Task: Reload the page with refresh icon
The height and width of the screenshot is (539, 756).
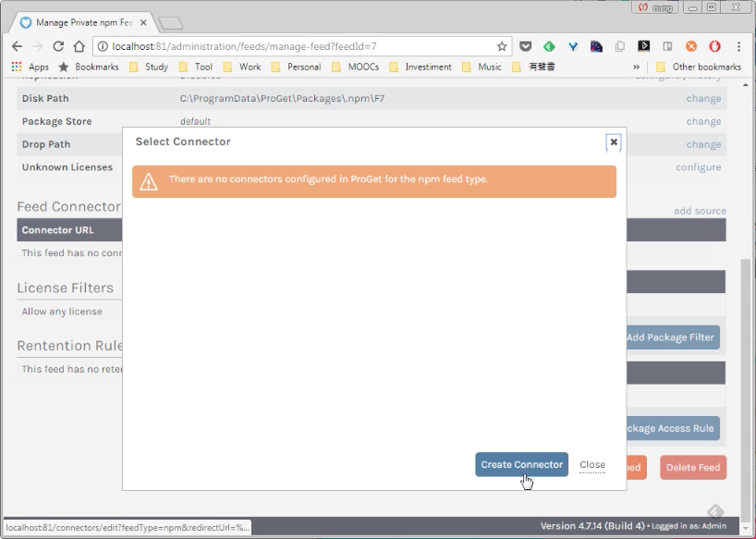Action: point(58,46)
